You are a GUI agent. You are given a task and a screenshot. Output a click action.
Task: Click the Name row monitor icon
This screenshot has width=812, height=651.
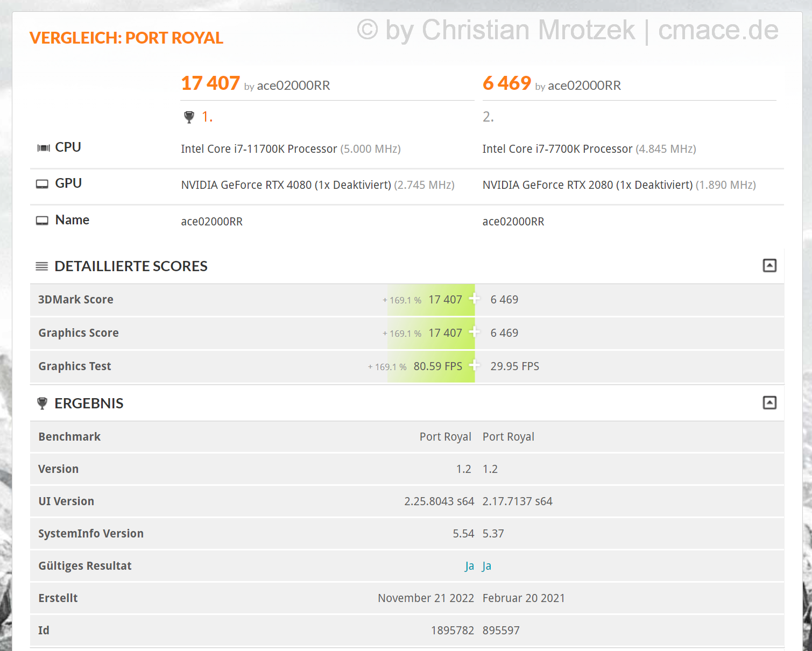click(x=42, y=221)
